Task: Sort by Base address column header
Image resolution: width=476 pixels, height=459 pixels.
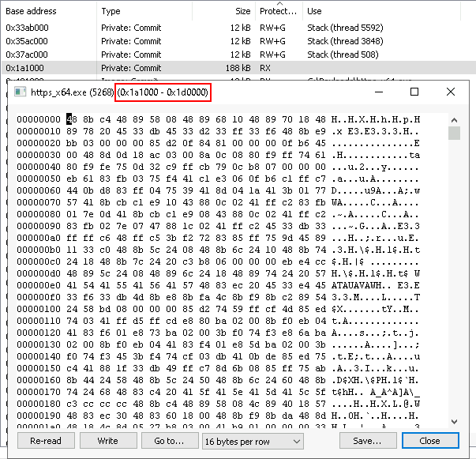Action: coord(47,11)
